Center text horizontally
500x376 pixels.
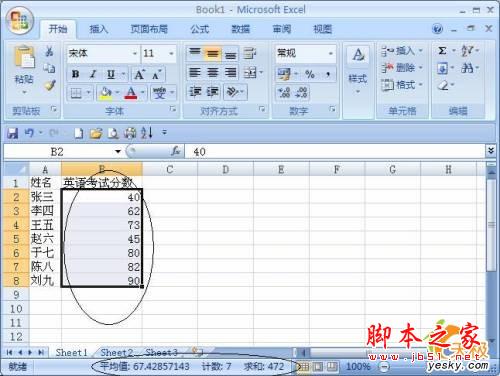[212, 72]
